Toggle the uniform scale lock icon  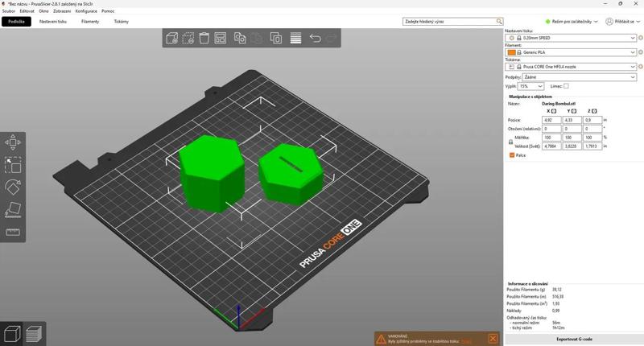pos(510,142)
